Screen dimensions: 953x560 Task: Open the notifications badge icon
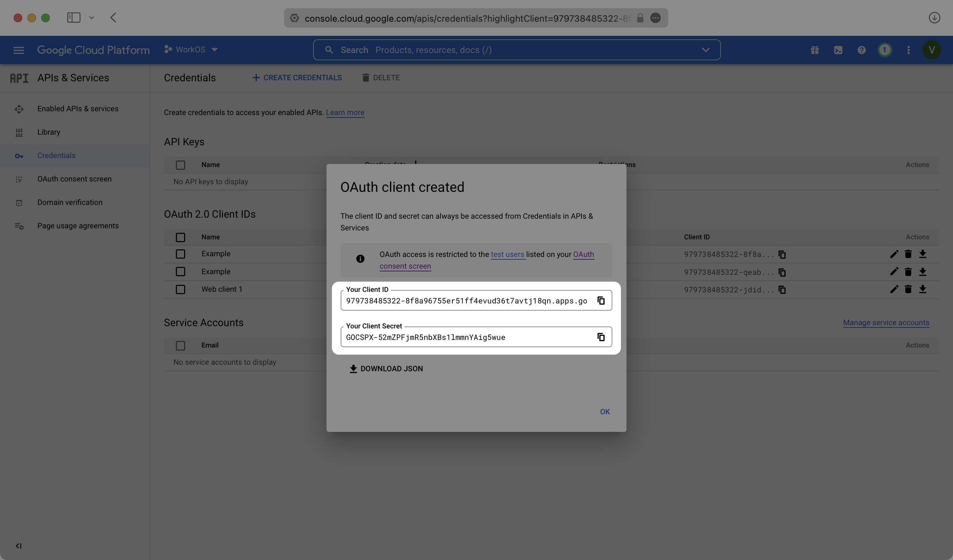(x=884, y=50)
